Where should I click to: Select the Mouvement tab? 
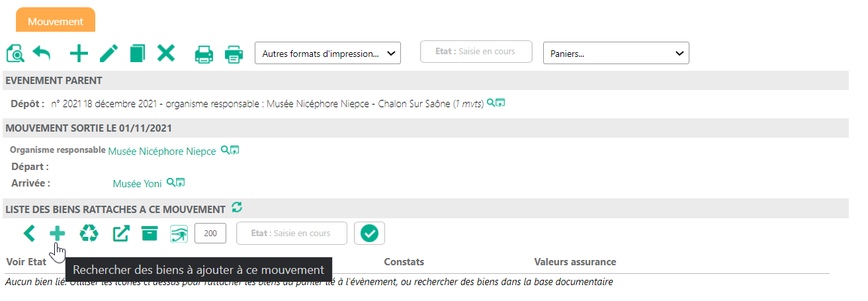pyautogui.click(x=56, y=21)
